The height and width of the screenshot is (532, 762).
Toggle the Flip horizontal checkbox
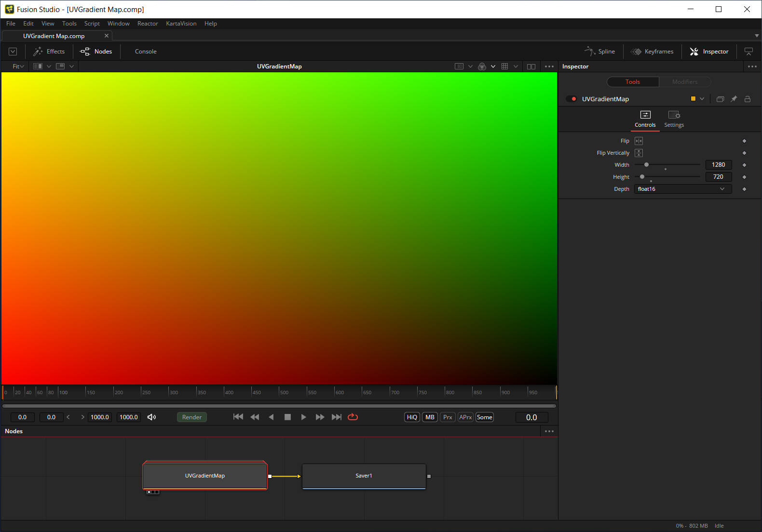coord(639,141)
